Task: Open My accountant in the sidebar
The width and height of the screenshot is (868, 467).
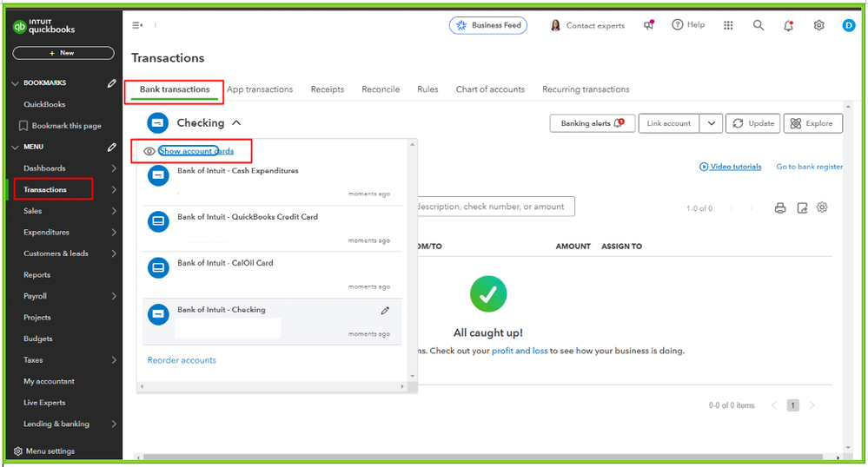Action: (49, 381)
